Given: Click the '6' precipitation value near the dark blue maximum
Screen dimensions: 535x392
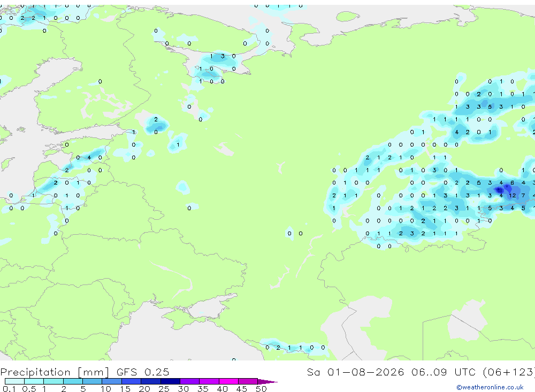Looking at the screenshot, I should 512,183.
